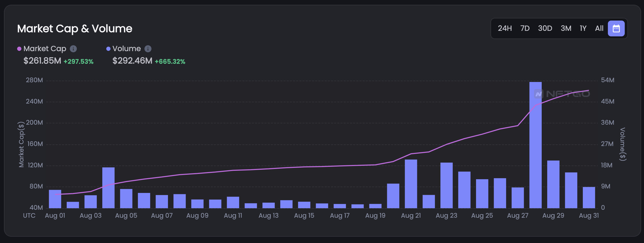Click the Aug 21 volume bar
Viewport: 644px width, 243px height.
(411, 184)
